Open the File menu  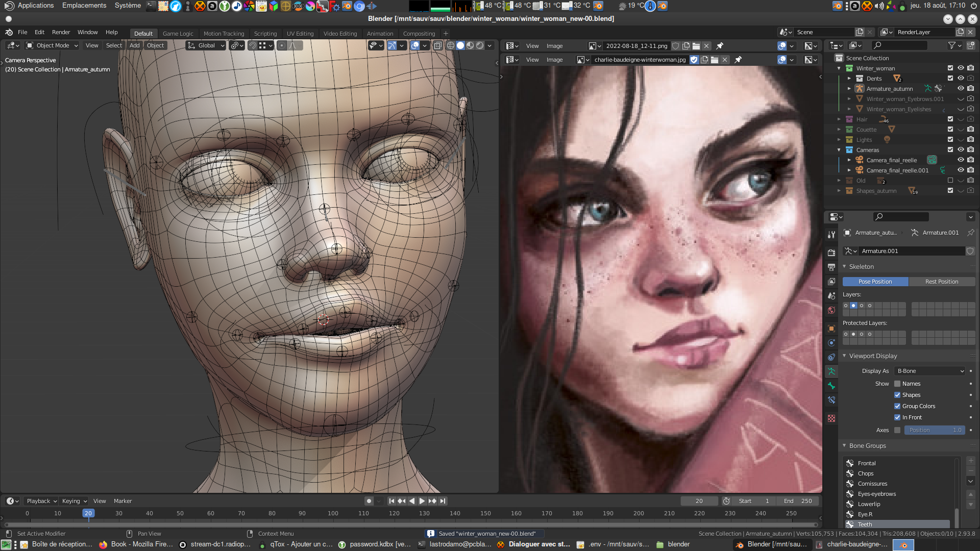[22, 32]
